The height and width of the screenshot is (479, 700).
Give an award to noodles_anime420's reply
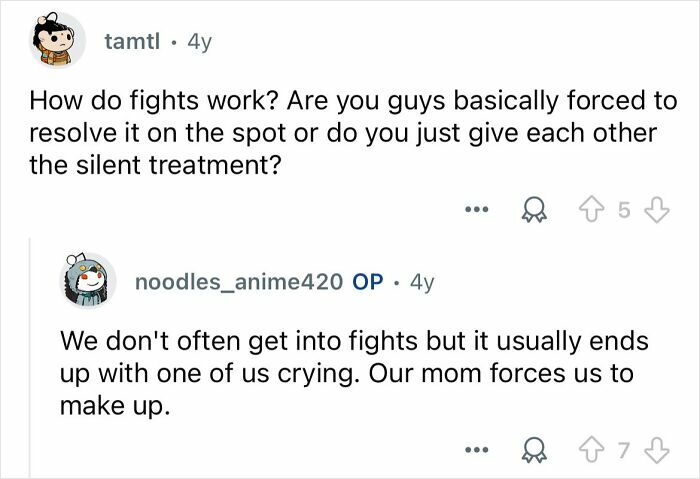pos(534,450)
